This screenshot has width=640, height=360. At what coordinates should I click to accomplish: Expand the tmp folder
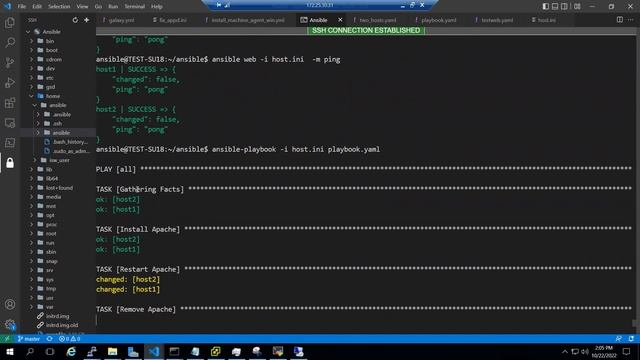point(31,289)
